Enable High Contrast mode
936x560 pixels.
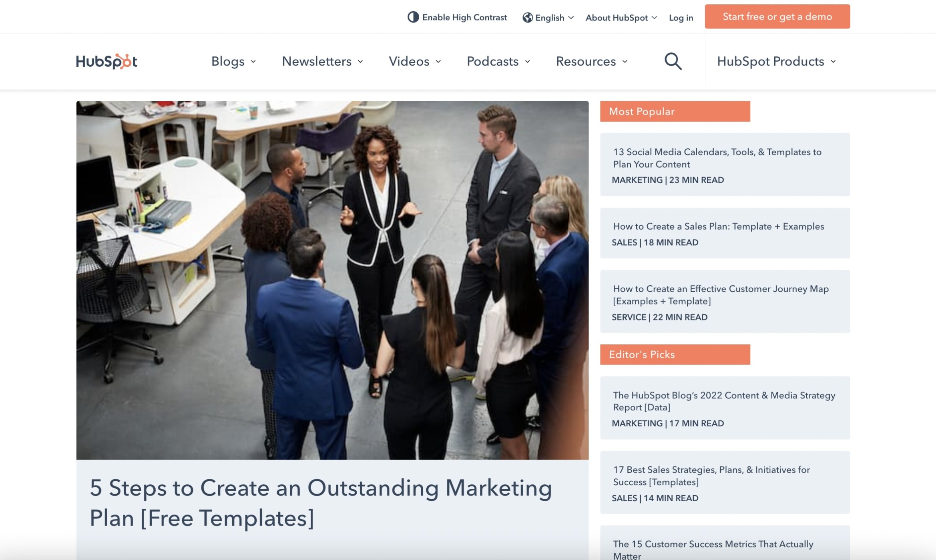(464, 18)
